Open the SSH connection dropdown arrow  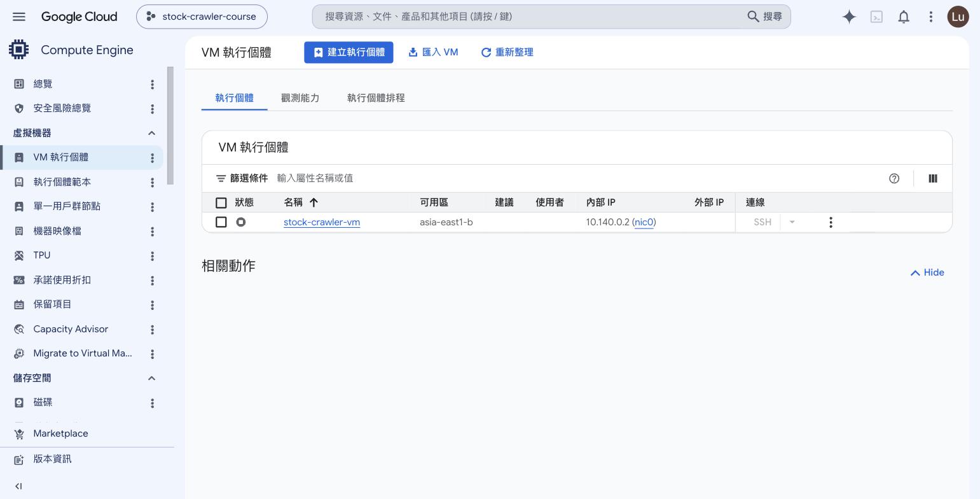click(792, 222)
